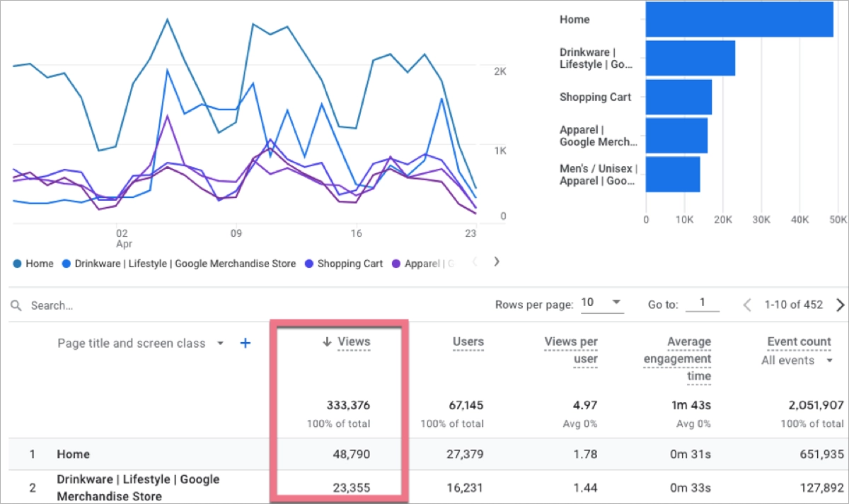This screenshot has height=504, width=849.
Task: Click the search magnifier icon above the table
Action: pos(16,305)
